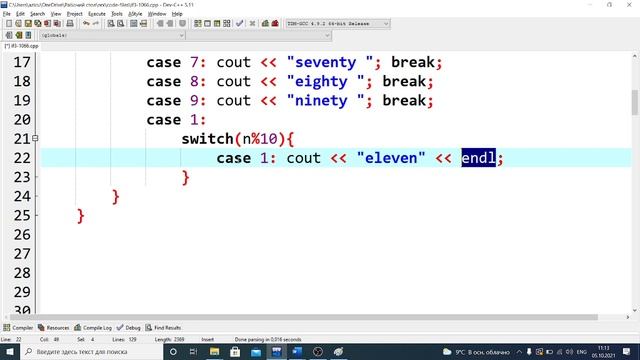This screenshot has width=640, height=360.
Task: Click the Print toolbar icon
Action: click(70, 24)
